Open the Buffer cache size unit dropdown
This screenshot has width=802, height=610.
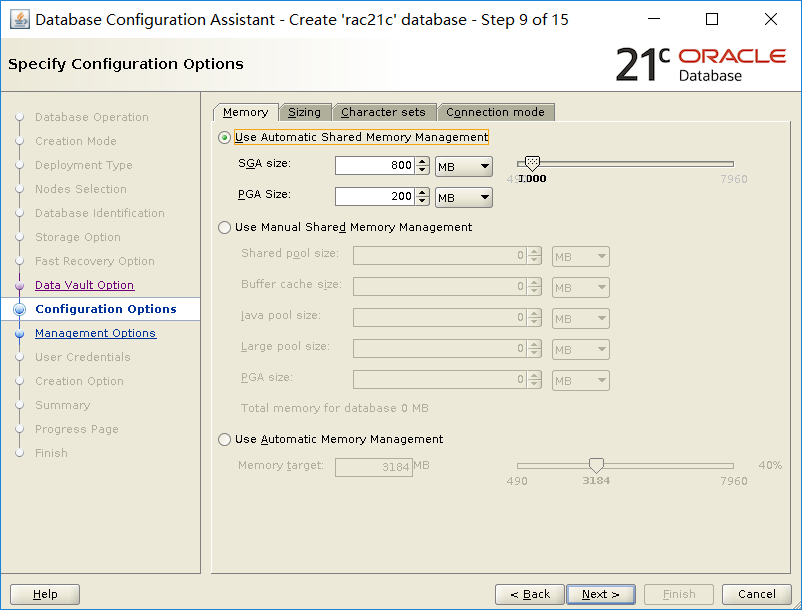581,288
